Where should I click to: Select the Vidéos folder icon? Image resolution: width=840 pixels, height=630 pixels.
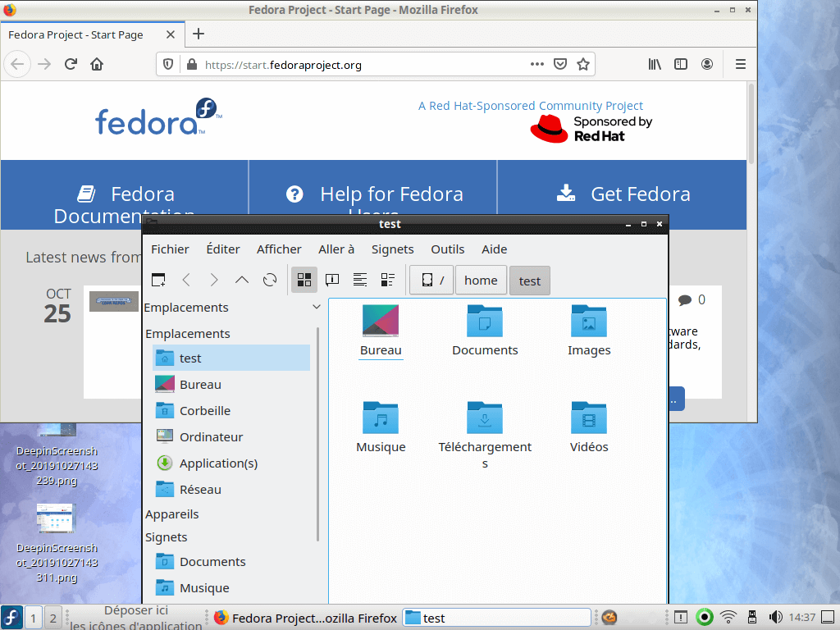pos(589,418)
